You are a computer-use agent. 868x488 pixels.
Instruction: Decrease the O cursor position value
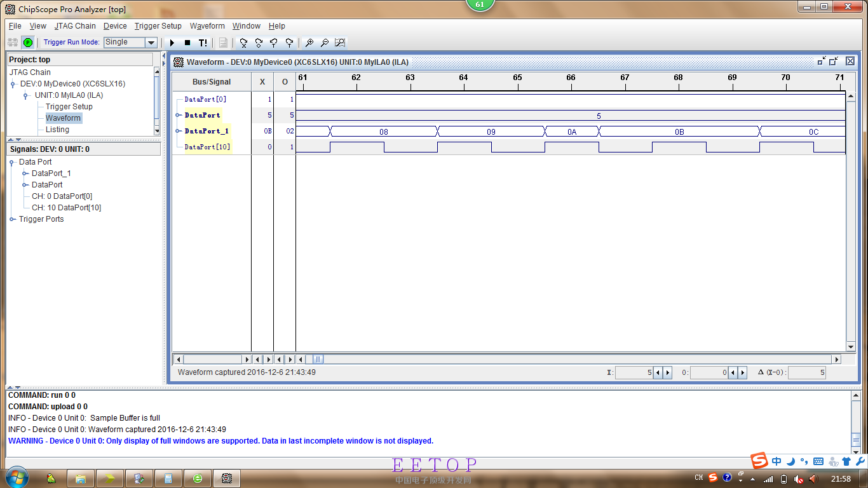tap(733, 373)
